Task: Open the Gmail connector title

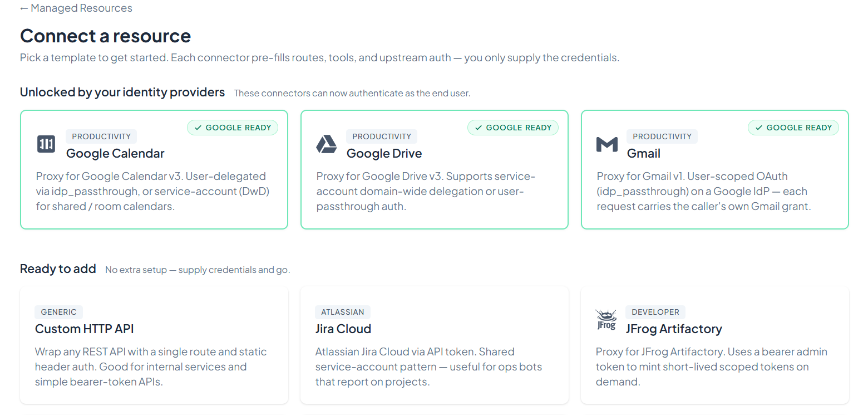Action: click(644, 153)
